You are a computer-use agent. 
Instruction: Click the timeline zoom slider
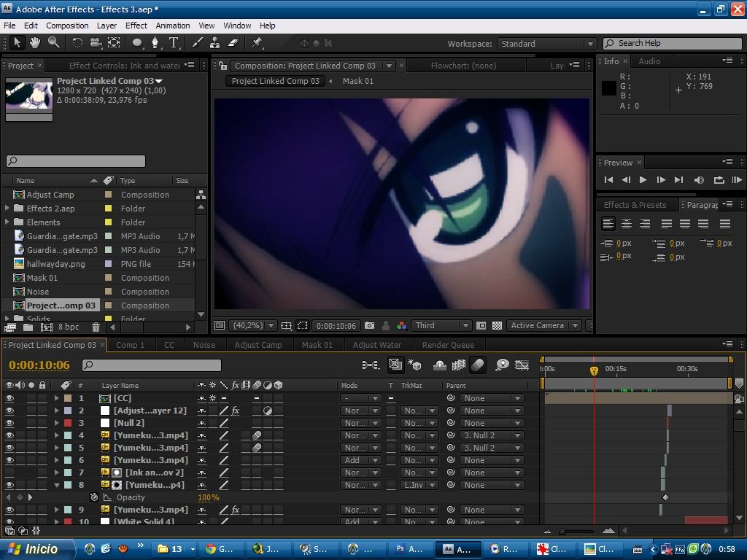point(578,531)
